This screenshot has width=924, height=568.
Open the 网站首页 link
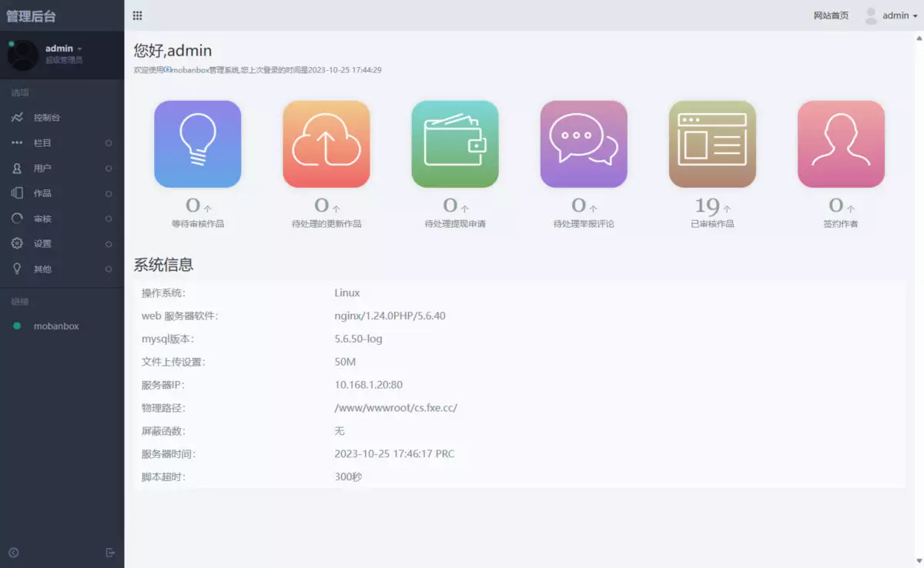click(x=831, y=15)
